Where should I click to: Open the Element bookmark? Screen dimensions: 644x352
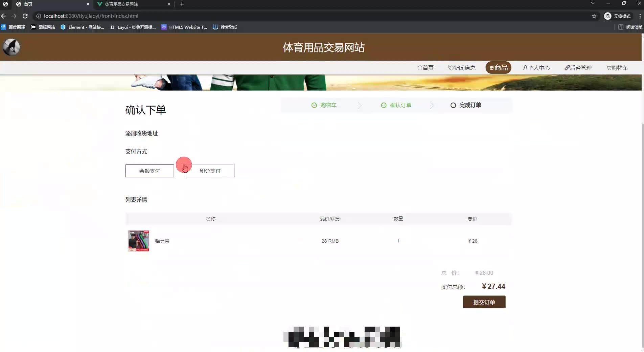coord(82,27)
